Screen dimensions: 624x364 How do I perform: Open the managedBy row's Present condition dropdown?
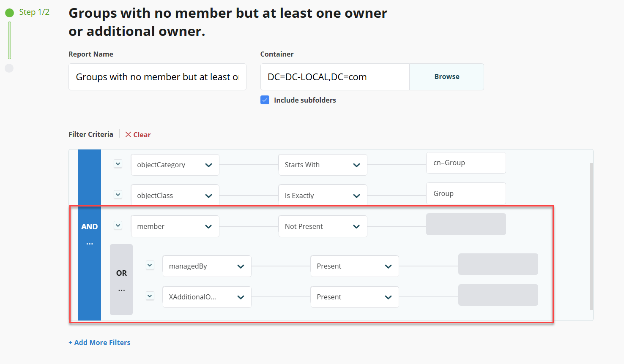pos(355,266)
